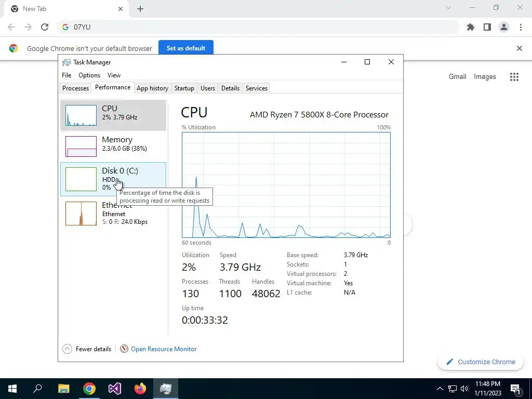Open Visual Studio from taskbar
The width and height of the screenshot is (532, 399).
pos(115,389)
